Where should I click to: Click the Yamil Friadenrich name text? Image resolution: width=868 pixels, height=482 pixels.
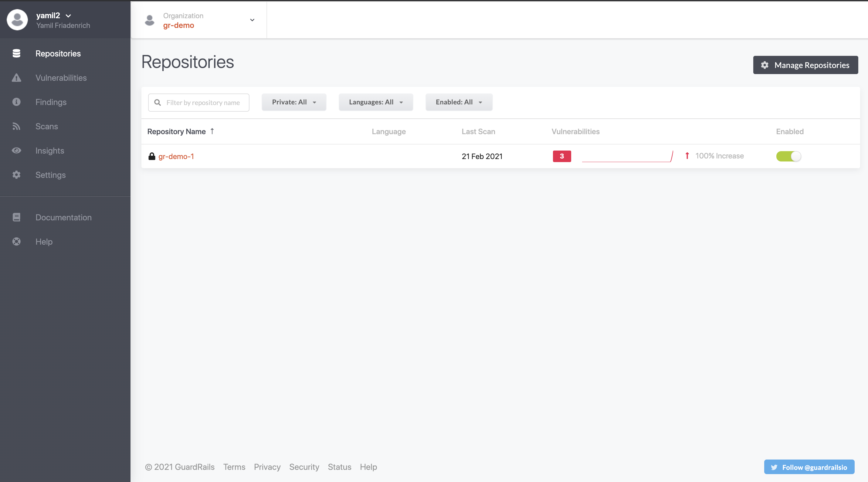[x=63, y=25]
